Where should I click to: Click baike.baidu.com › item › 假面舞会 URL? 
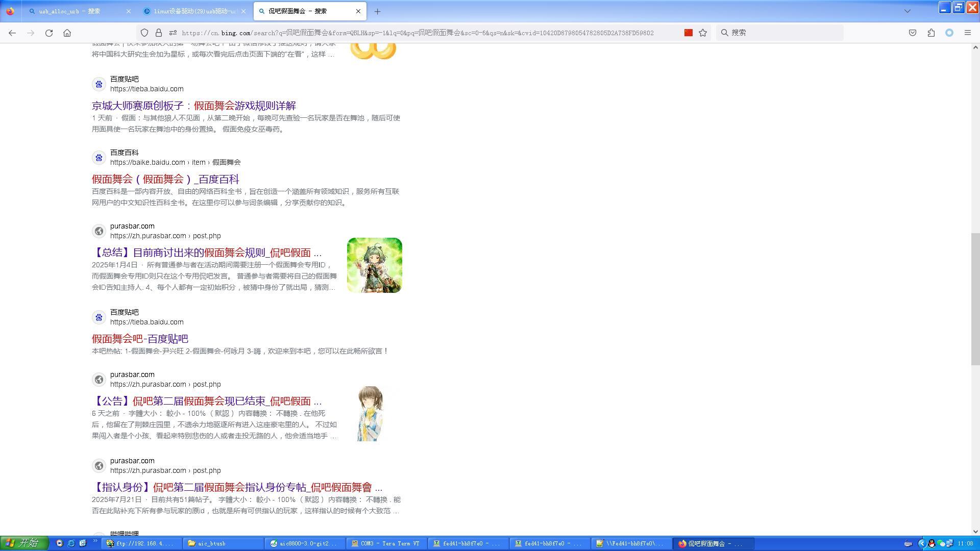pyautogui.click(x=175, y=162)
